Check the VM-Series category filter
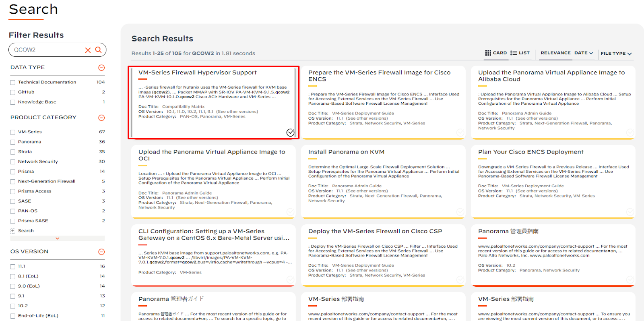The width and height of the screenshot is (644, 321). click(x=12, y=132)
